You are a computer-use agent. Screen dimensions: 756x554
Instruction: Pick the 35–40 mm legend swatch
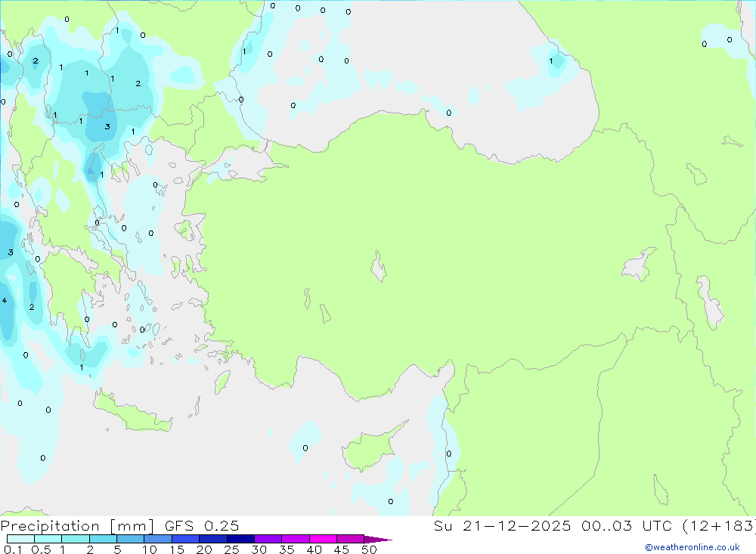point(295,539)
